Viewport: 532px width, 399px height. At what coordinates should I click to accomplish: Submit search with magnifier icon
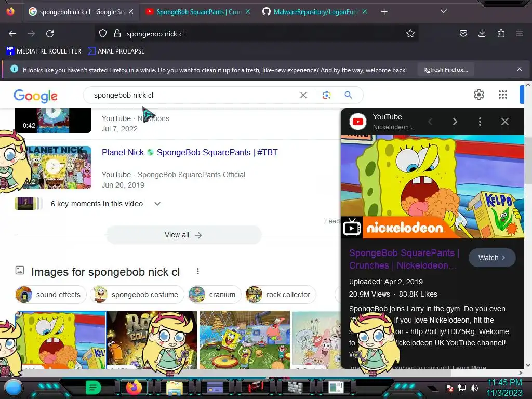coord(349,95)
